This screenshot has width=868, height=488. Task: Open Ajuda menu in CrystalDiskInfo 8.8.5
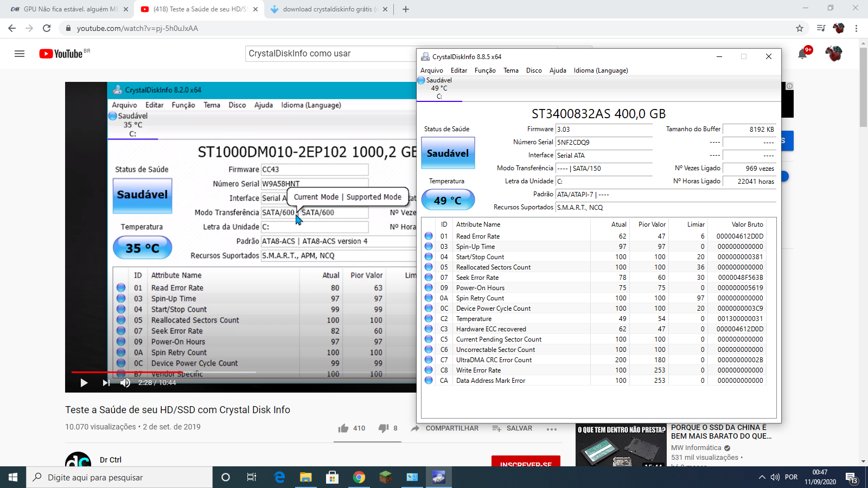(558, 70)
